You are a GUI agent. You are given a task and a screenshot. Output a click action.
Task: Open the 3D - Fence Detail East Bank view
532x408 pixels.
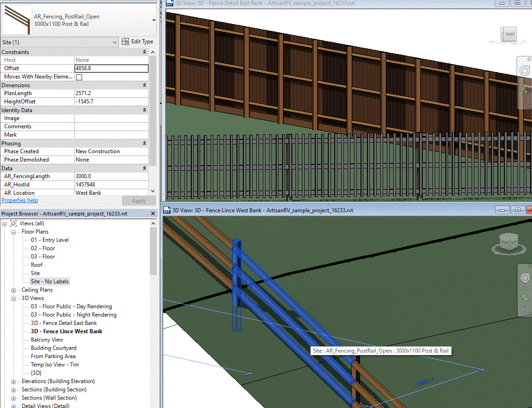point(64,323)
